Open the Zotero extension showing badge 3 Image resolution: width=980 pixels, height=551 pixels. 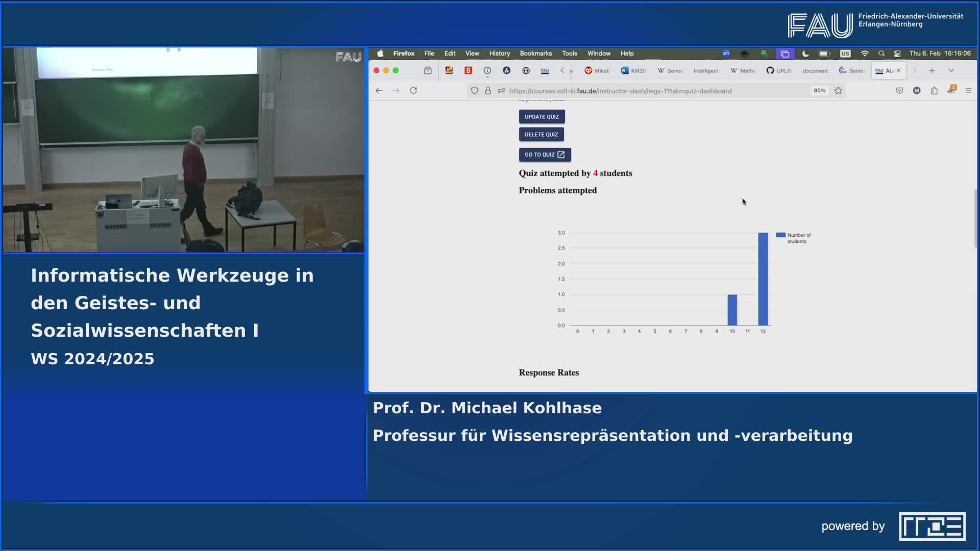(x=951, y=90)
